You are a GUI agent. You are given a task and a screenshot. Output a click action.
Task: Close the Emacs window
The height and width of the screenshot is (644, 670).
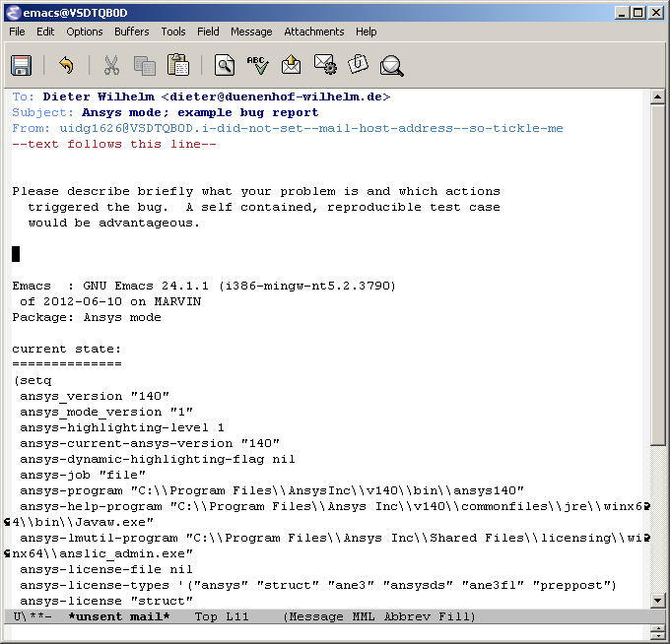point(656,13)
